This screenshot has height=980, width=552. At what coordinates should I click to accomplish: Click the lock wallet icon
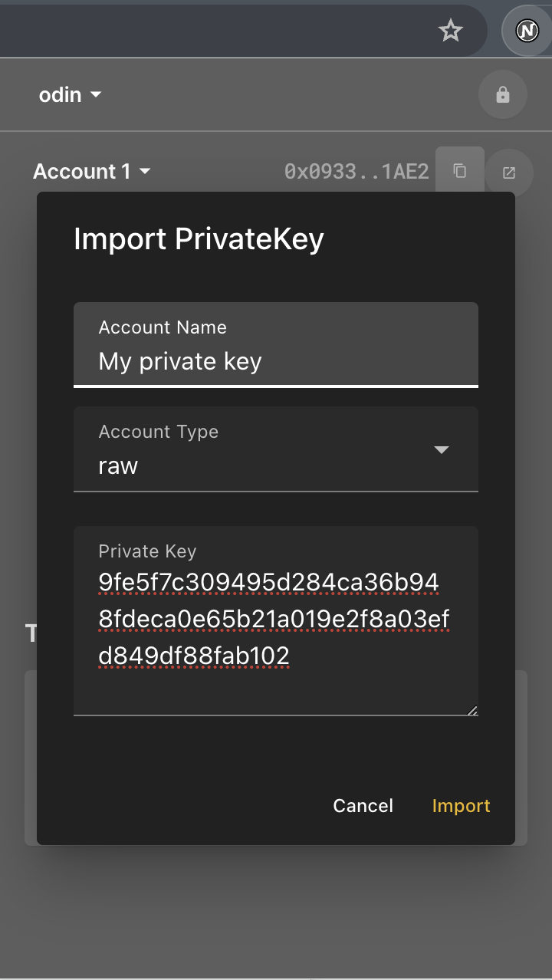click(502, 94)
